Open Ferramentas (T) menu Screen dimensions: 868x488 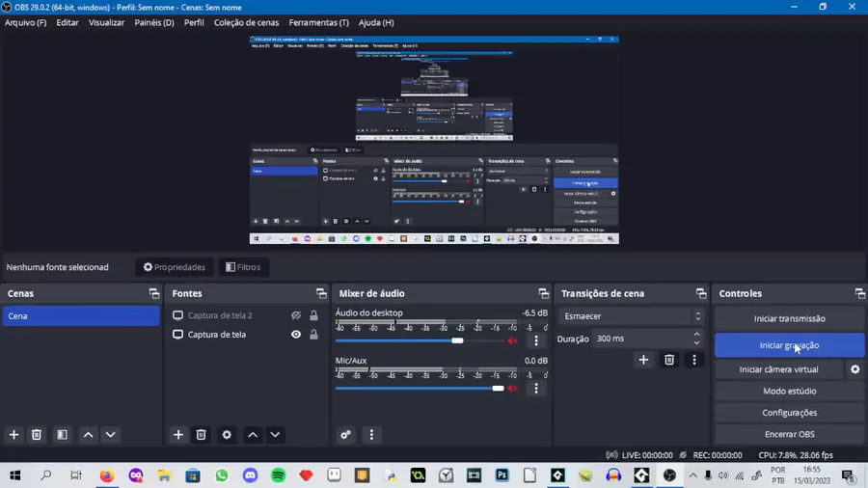click(319, 23)
